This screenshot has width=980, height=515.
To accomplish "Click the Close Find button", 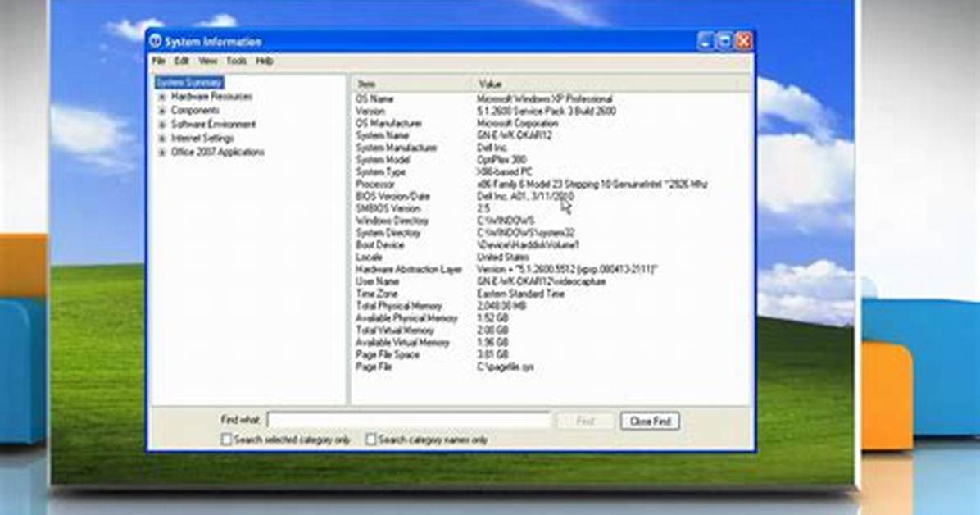I will click(x=650, y=422).
